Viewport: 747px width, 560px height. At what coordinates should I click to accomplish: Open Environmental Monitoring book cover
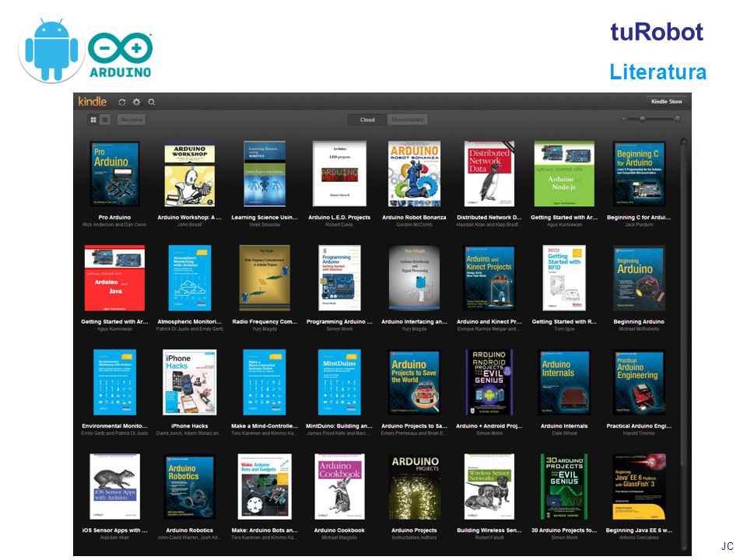[115, 383]
